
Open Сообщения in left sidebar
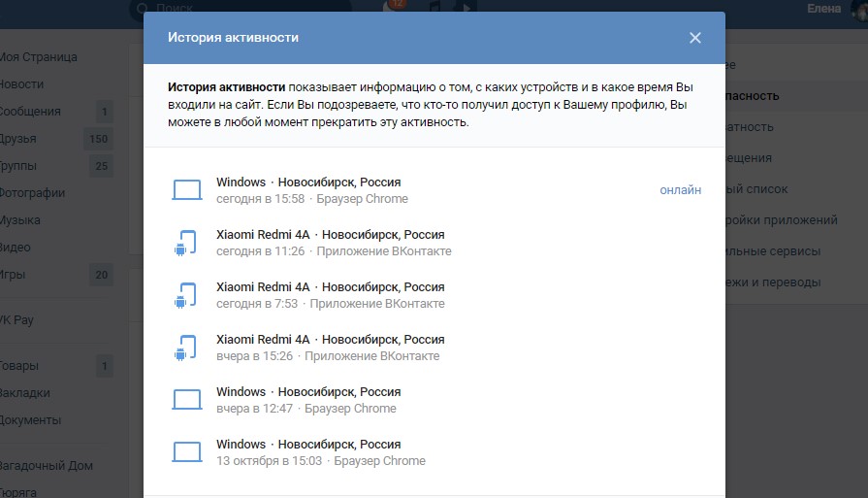[x=31, y=112]
